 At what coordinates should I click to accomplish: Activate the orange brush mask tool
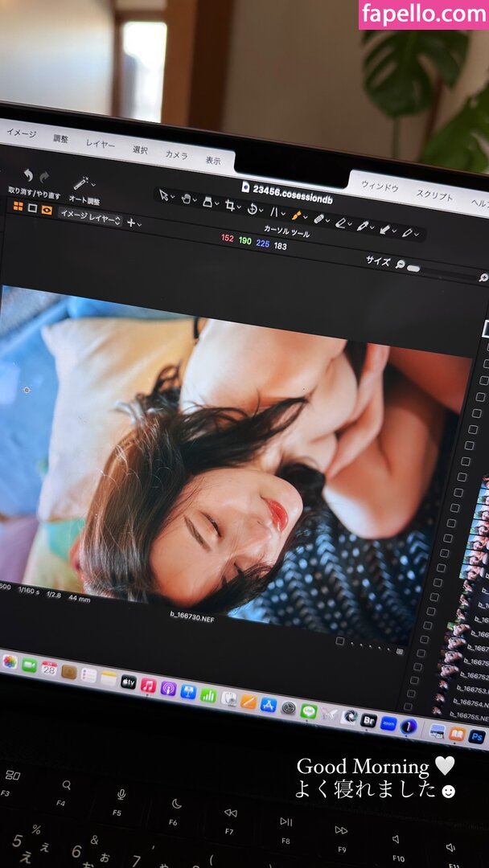[296, 215]
